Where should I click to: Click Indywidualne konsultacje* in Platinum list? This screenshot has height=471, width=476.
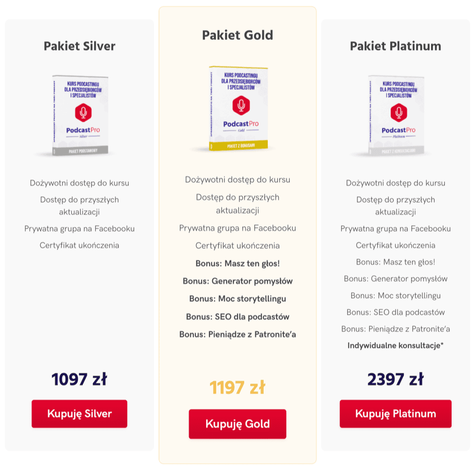point(395,346)
